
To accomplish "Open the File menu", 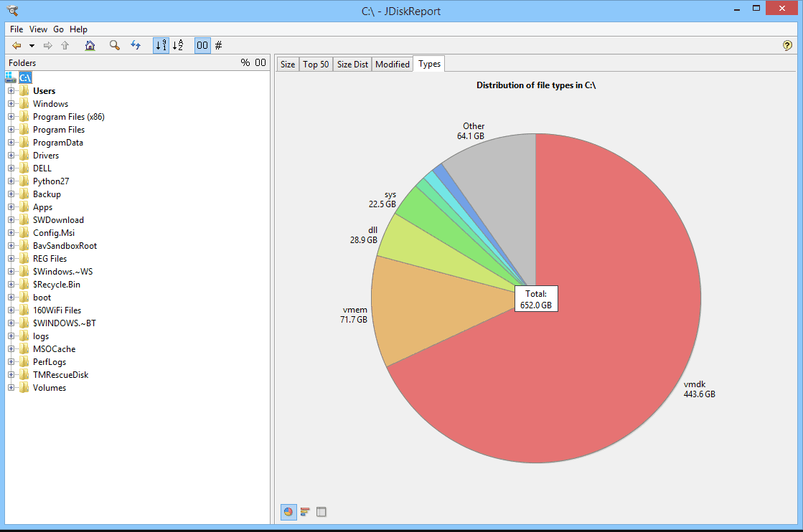I will pos(17,29).
